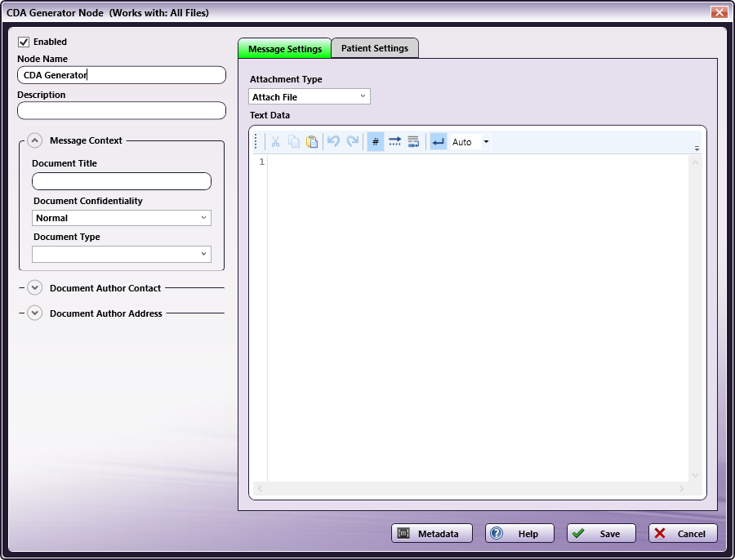Toggle the show whitespace arrow icon
The image size is (735, 560).
[394, 142]
